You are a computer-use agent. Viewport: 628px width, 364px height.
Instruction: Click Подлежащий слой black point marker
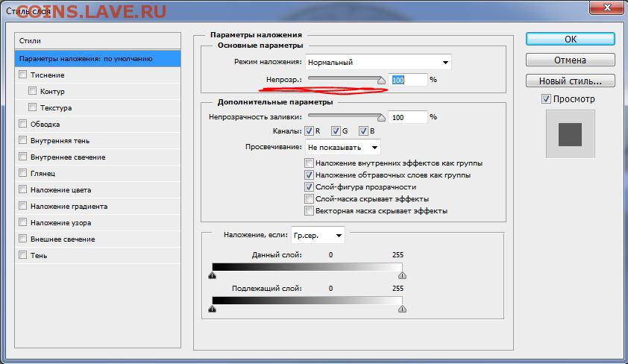213,309
